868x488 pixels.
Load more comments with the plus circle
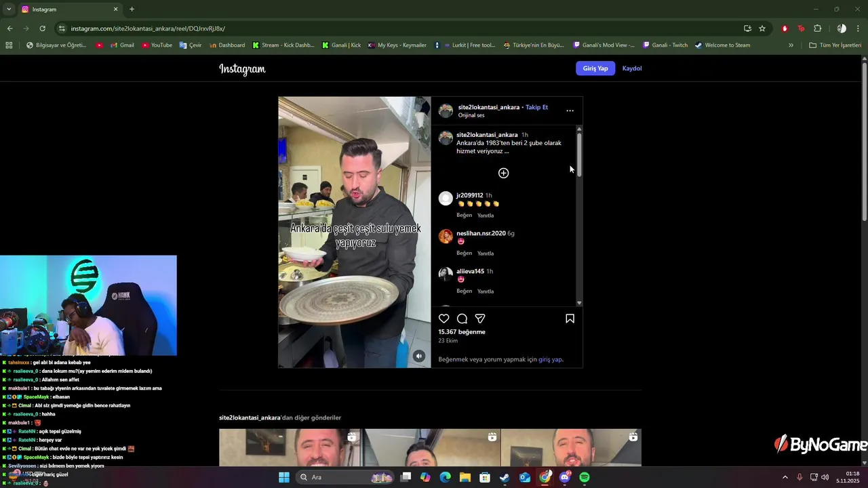[503, 173]
